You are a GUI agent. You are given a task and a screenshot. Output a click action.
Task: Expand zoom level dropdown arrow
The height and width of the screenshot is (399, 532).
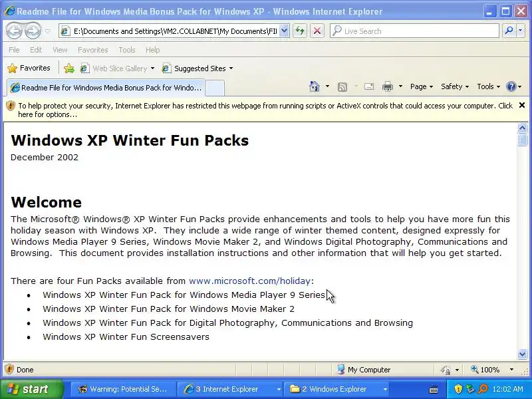(x=511, y=370)
